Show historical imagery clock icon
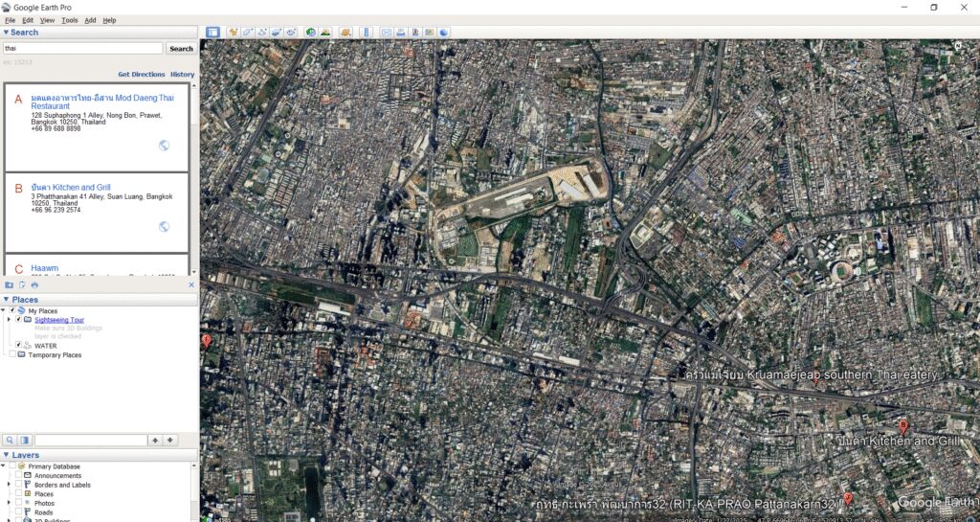This screenshot has height=522, width=980. pos(311,33)
